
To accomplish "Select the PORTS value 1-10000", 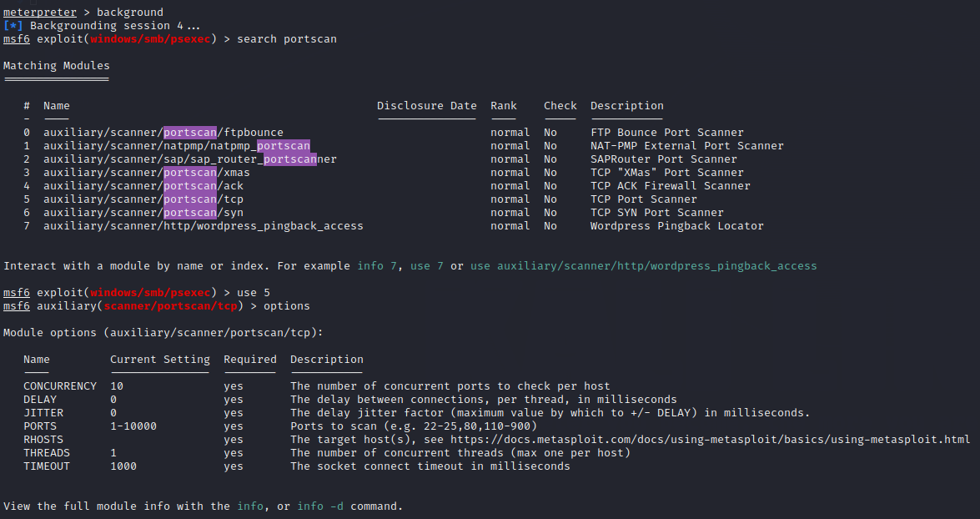I will point(133,426).
